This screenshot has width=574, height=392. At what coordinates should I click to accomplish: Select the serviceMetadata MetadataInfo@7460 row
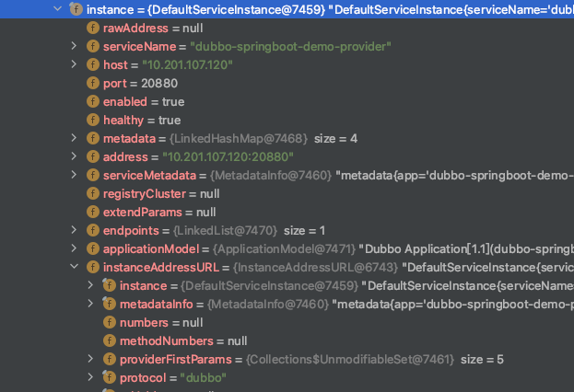click(x=287, y=175)
